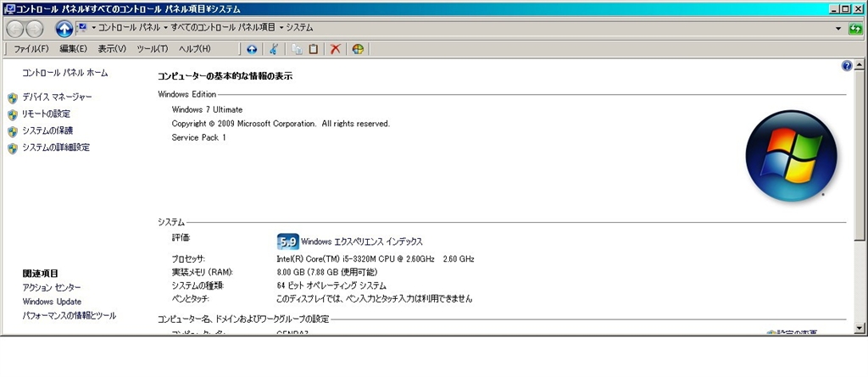Image resolution: width=868 pixels, height=377 pixels.
Task: Open デバイス マネージャー link
Action: pos(57,97)
